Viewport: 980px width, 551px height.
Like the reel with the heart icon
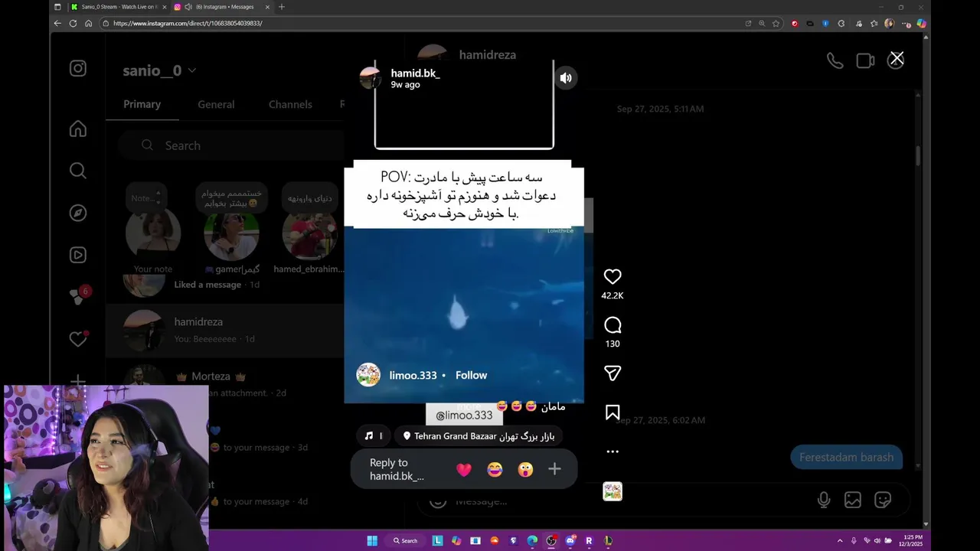[612, 277]
